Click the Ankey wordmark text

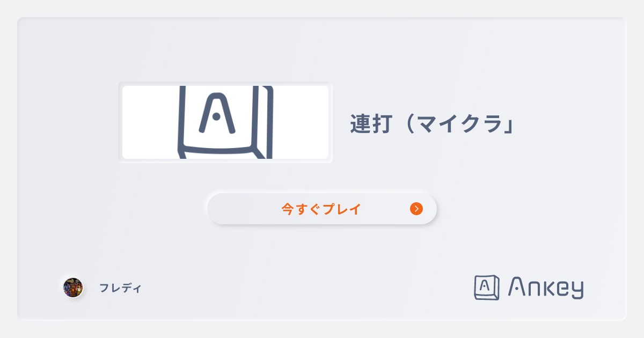[545, 288]
